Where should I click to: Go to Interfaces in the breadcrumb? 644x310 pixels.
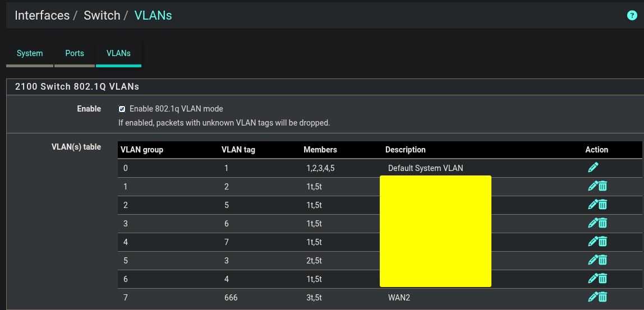[42, 16]
